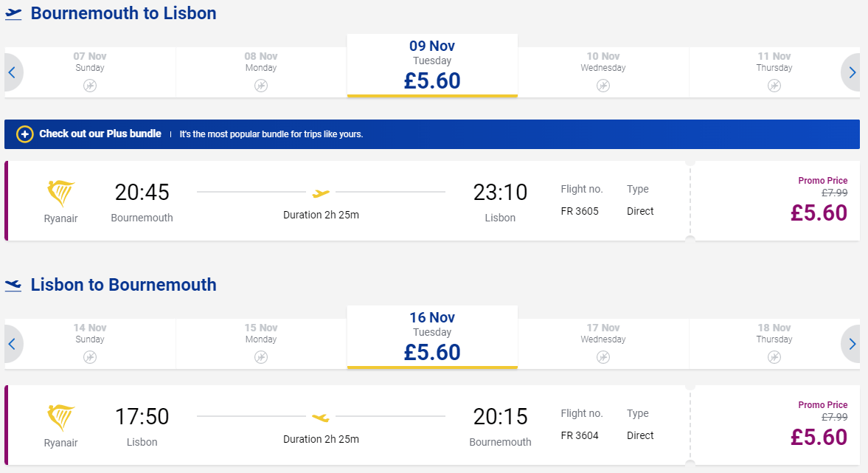Click the no-flight icon under 18 Nov Thursday
This screenshot has width=868, height=473.
click(x=774, y=357)
